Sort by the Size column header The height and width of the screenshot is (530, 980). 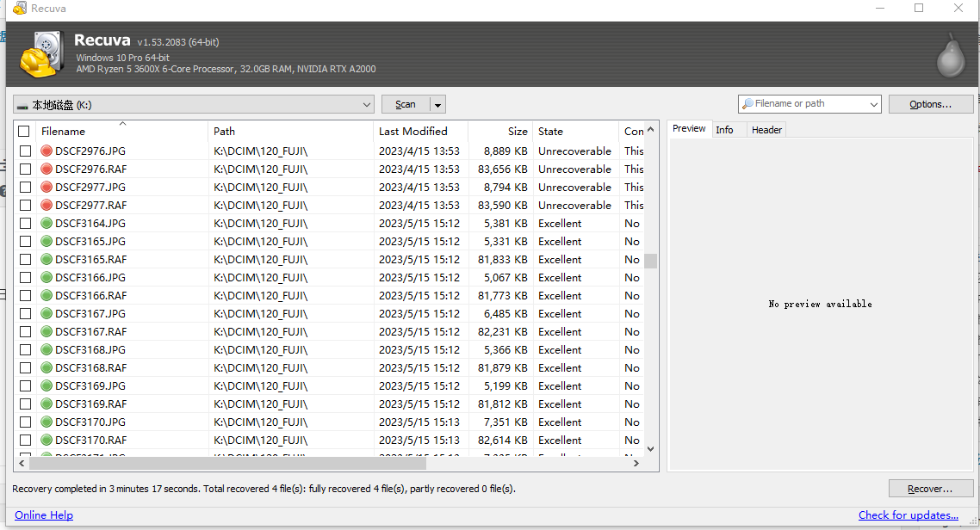click(500, 131)
